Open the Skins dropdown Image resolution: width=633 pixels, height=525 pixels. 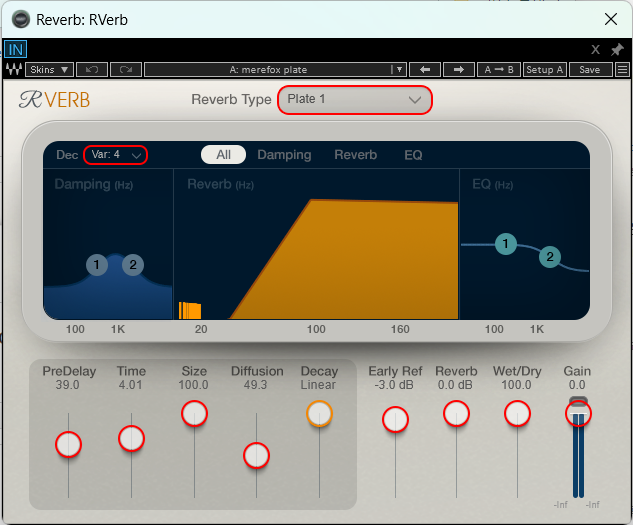click(x=49, y=69)
